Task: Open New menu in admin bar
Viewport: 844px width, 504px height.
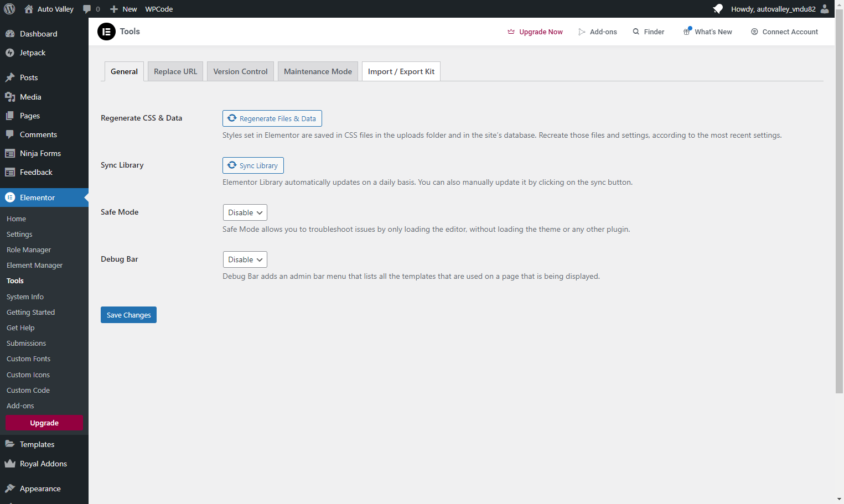Action: point(123,9)
